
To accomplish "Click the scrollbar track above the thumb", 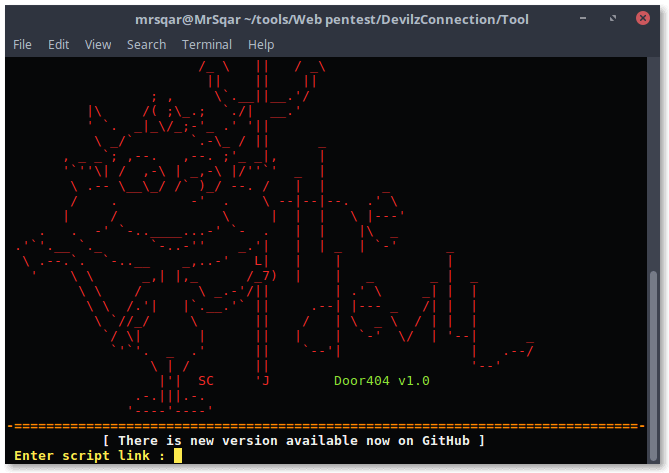I will point(654,164).
